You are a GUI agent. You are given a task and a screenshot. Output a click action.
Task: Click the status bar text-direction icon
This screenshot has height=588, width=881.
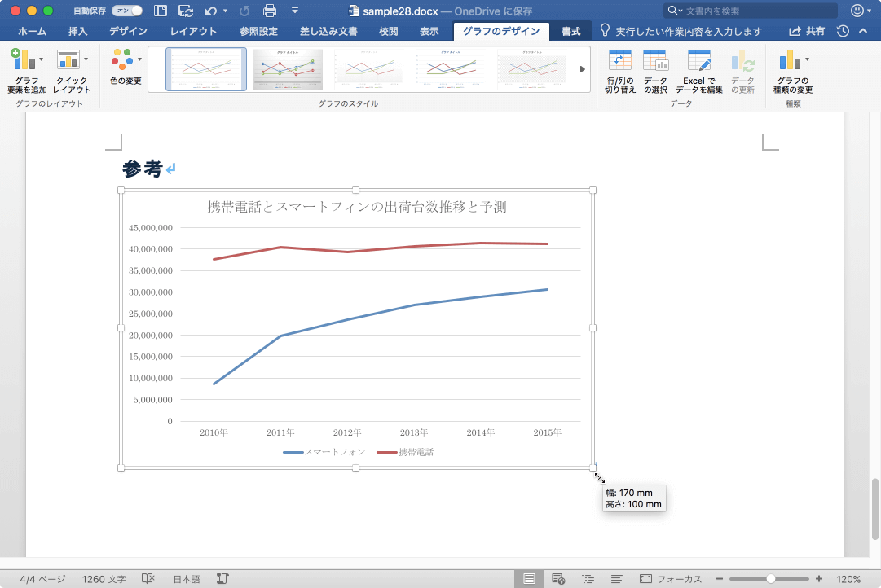click(x=222, y=579)
